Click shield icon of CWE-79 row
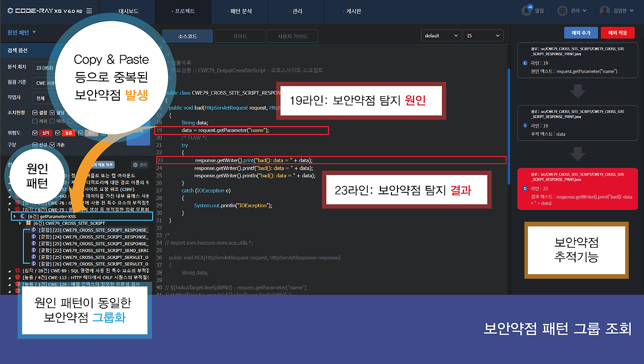The height and width of the screenshot is (364, 644). click(18, 209)
